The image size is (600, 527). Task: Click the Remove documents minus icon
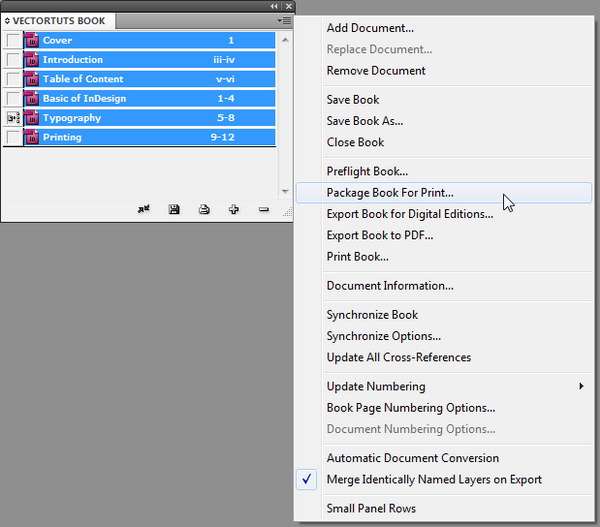[264, 209]
